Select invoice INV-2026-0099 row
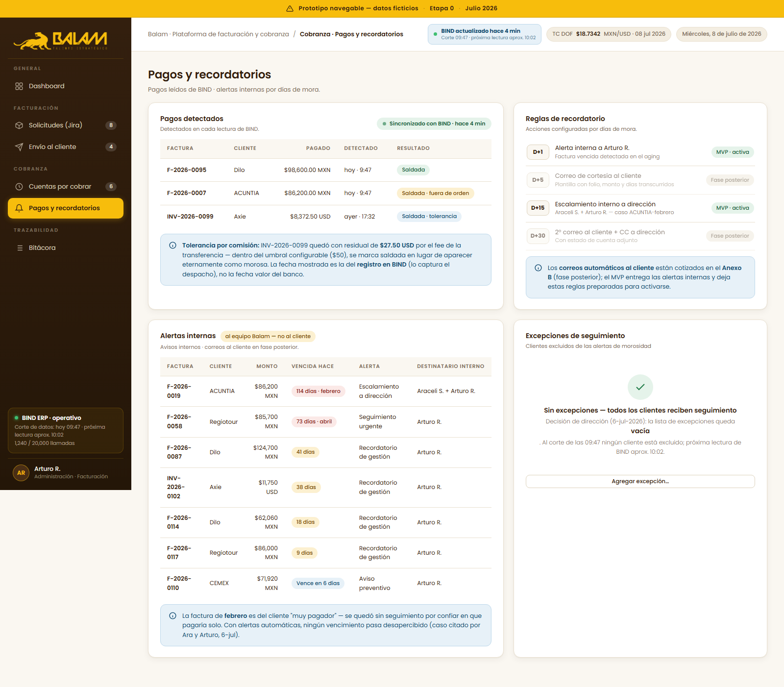Screen dimensions: 784x687 (326, 217)
